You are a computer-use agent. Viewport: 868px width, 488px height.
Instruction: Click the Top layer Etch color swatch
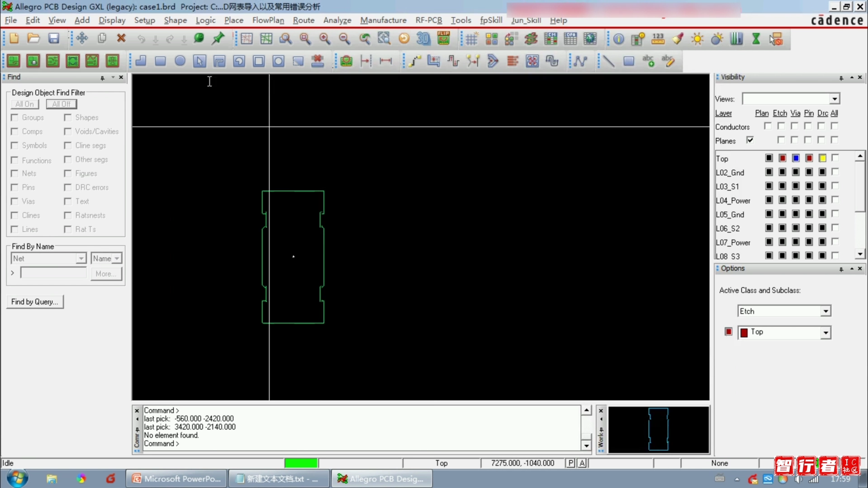[x=782, y=158]
